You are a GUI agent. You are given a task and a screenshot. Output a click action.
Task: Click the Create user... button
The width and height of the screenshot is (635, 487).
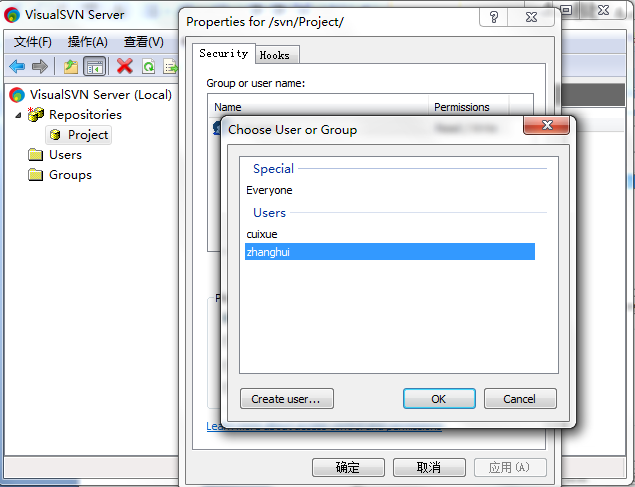point(287,399)
